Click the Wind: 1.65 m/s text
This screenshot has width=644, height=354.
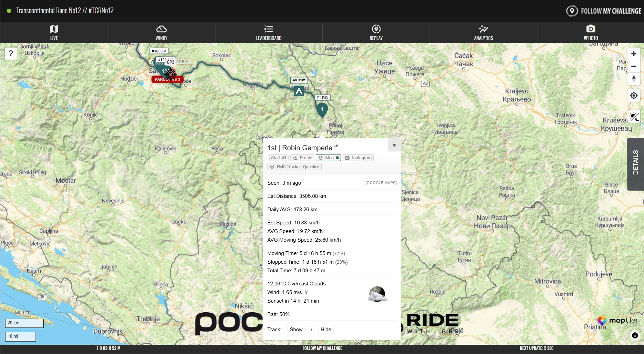(x=284, y=292)
